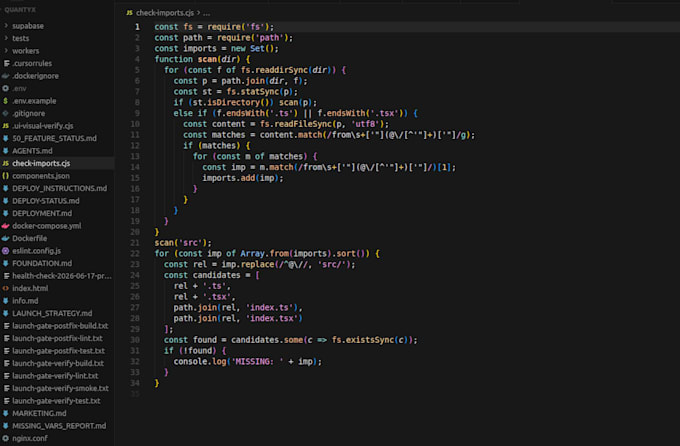
Task: Click 'fs.readFileSync' on line 10
Action: [x=296, y=124]
